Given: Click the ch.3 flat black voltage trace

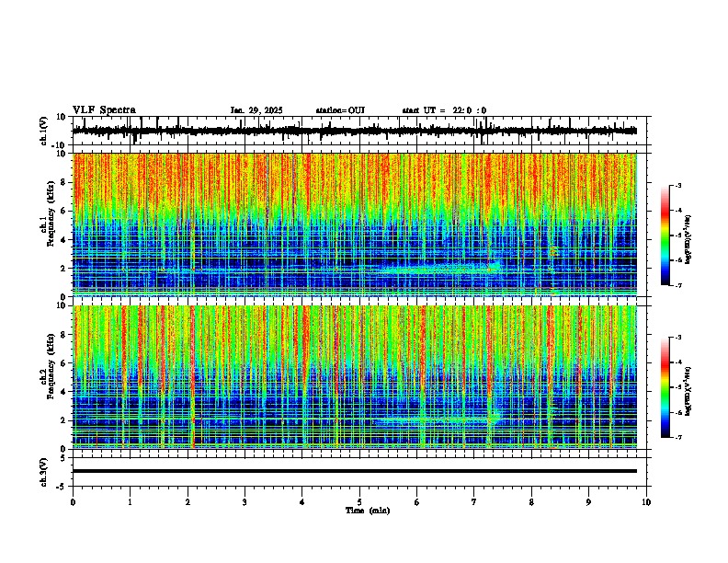Looking at the screenshot, I should pos(354,471).
